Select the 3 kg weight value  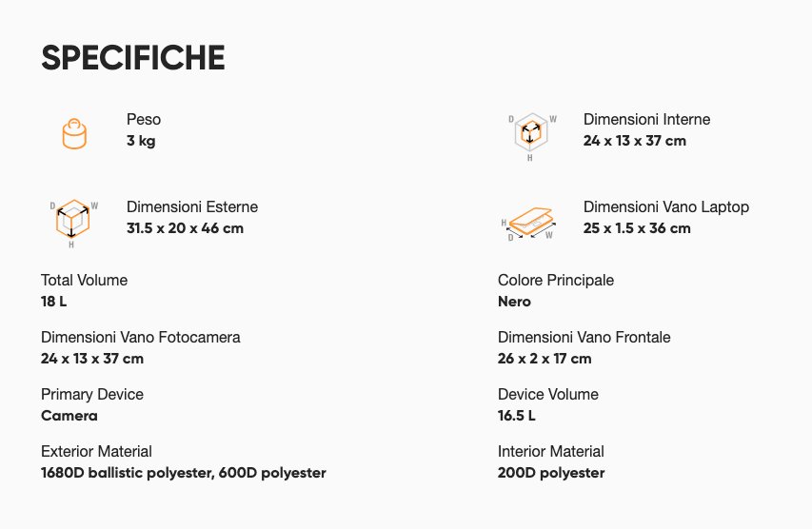coord(141,141)
